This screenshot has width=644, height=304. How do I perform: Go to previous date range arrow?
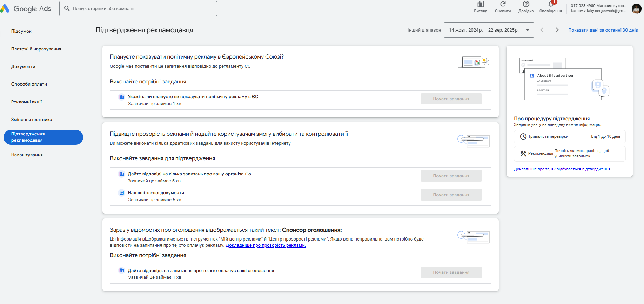[542, 30]
